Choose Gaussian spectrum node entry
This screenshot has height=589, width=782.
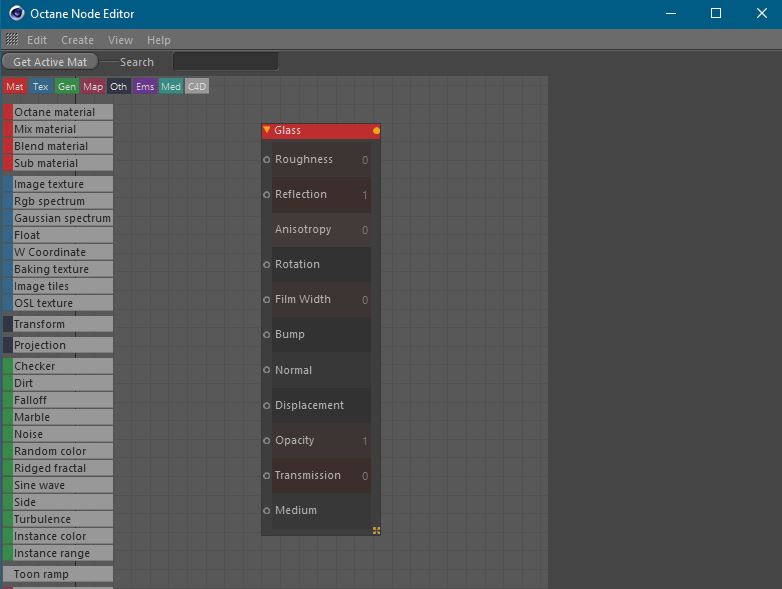pyautogui.click(x=58, y=218)
